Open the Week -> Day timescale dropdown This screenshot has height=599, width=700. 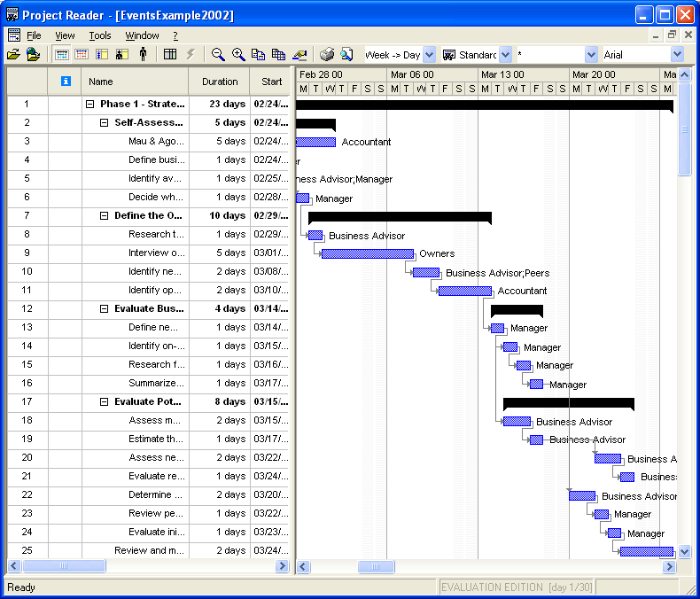[430, 54]
